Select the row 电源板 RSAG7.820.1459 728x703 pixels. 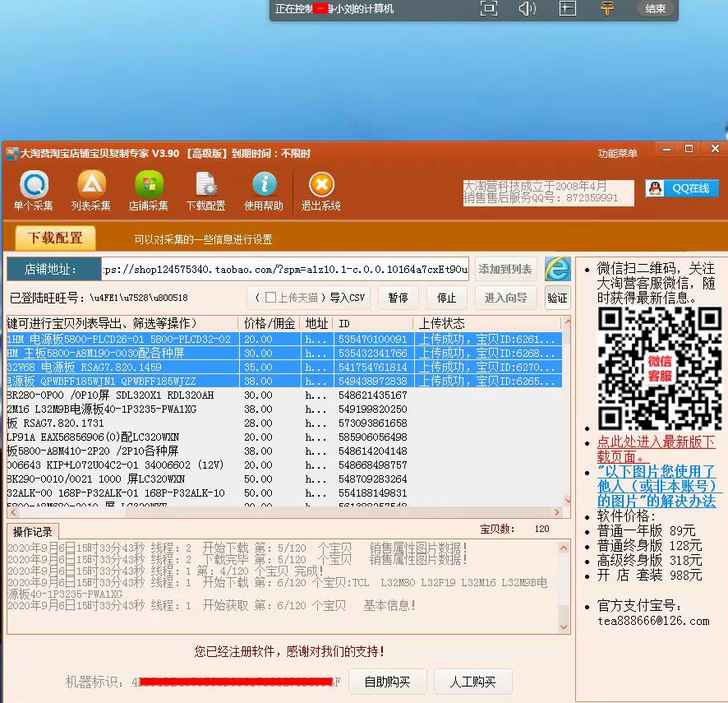pos(284,367)
